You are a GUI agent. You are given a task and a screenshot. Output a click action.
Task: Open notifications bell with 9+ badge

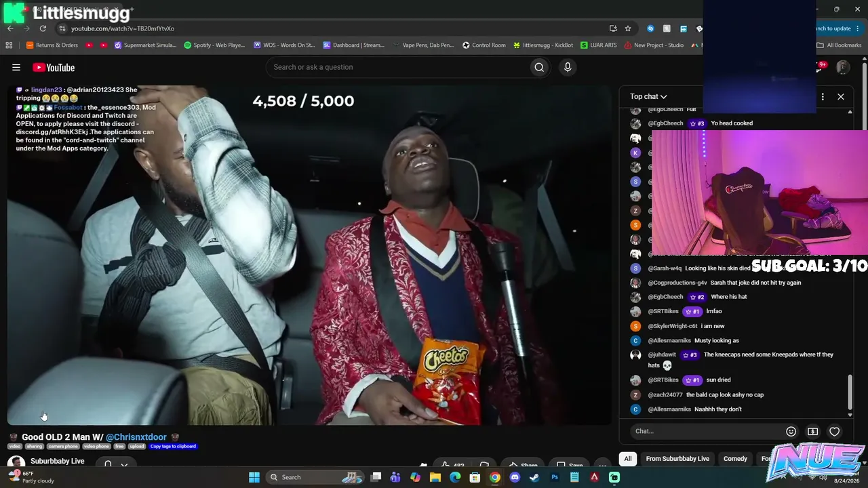tap(820, 67)
